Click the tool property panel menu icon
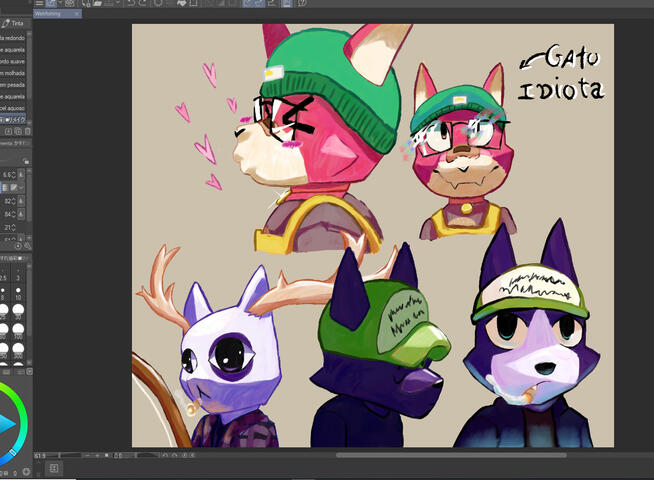Viewport: 654px width, 480px height. click(x=26, y=161)
